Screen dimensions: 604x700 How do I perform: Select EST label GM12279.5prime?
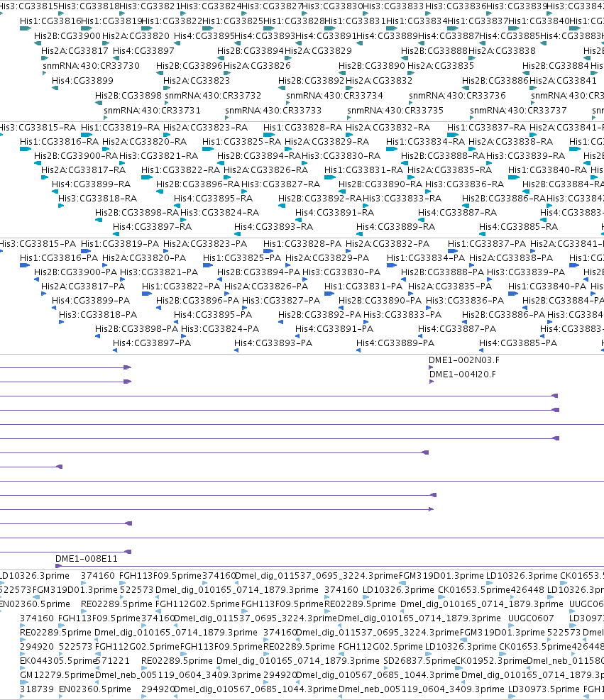point(57,675)
